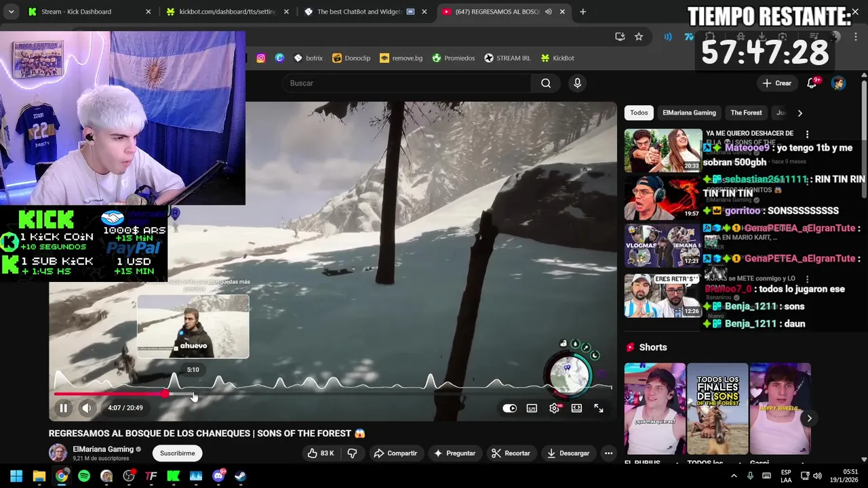
Task: Select The Forest filter chip
Action: pyautogui.click(x=746, y=113)
